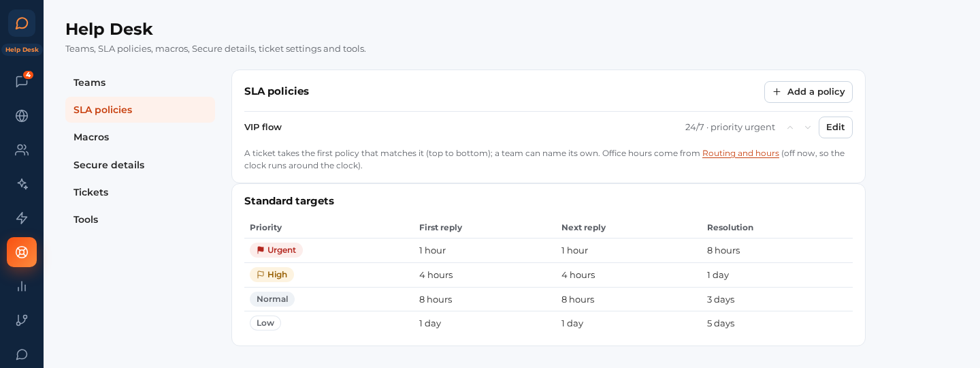The width and height of the screenshot is (980, 368).
Task: Click the Standard targets heading
Action: pos(289,201)
